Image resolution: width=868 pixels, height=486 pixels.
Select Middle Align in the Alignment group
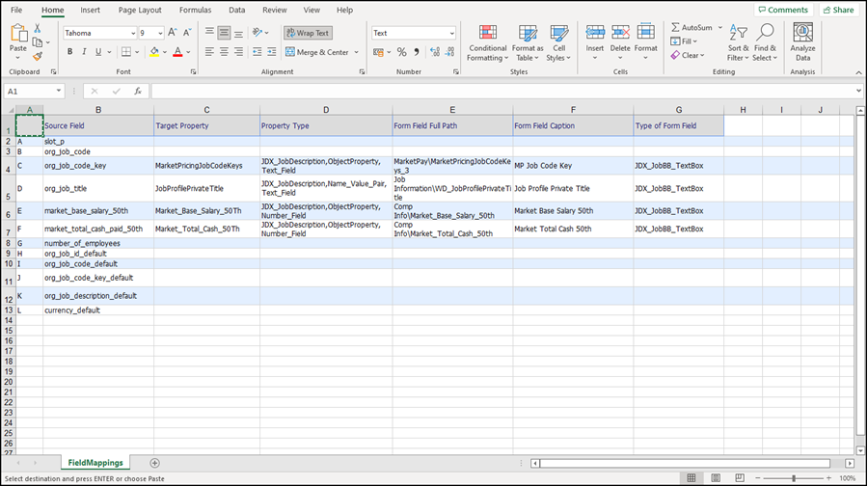click(x=224, y=32)
